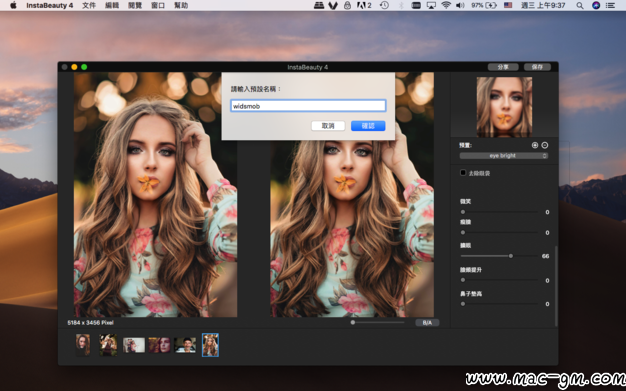
Task: Open the 文件 menu
Action: click(89, 5)
